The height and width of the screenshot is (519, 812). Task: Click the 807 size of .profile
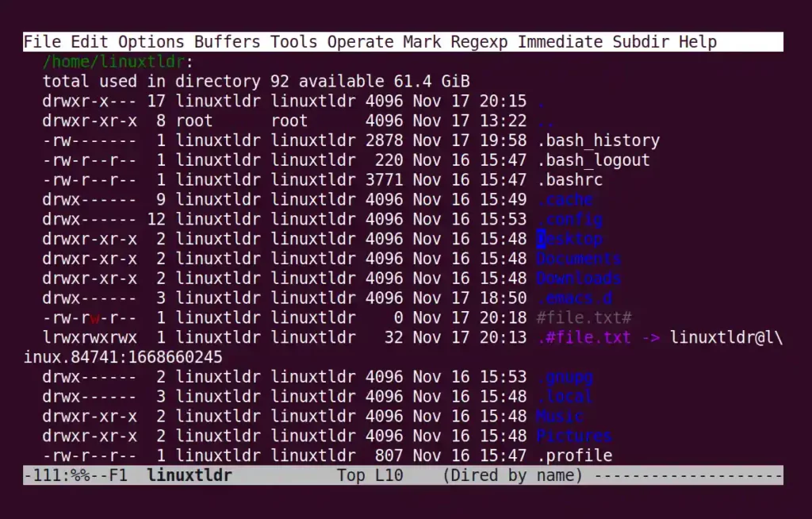[x=389, y=456]
